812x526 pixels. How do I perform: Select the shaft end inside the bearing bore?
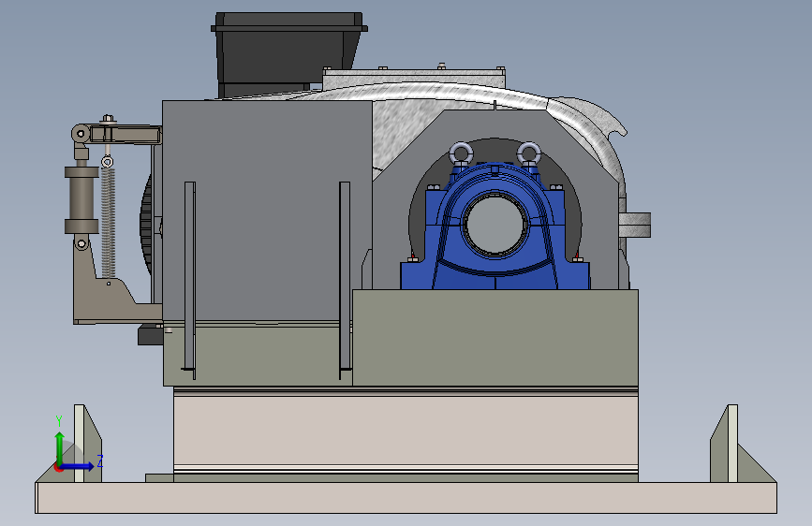click(495, 225)
